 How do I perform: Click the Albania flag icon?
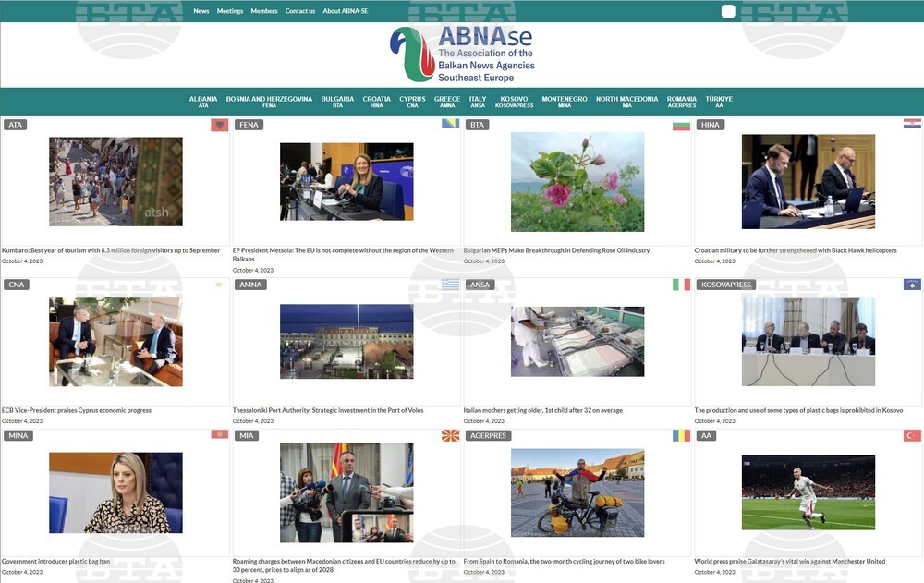click(x=219, y=125)
